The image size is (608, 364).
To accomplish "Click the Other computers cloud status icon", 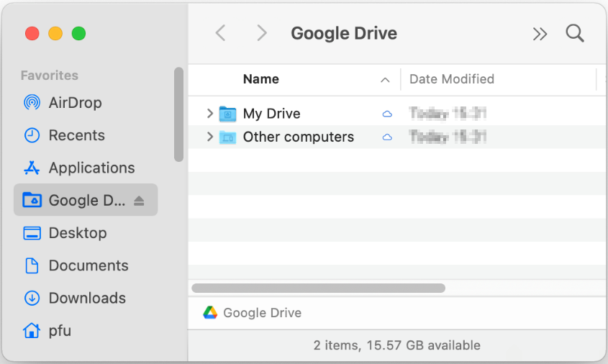I will click(x=387, y=137).
